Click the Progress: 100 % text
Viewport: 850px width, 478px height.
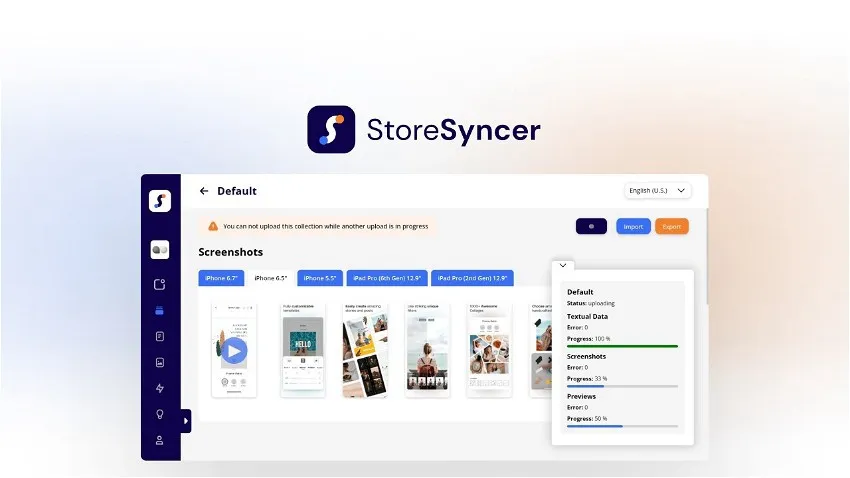(588, 339)
